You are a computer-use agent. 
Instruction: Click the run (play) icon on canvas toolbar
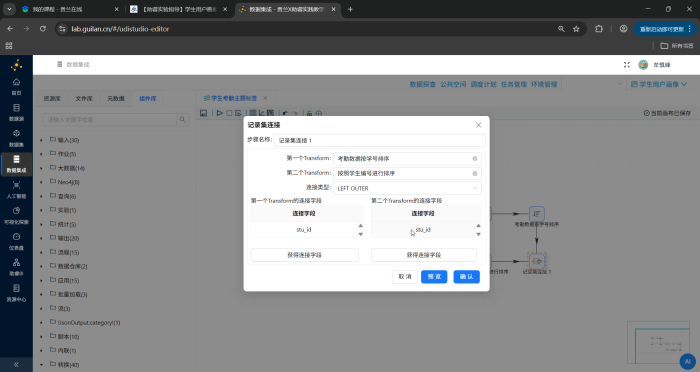point(220,113)
